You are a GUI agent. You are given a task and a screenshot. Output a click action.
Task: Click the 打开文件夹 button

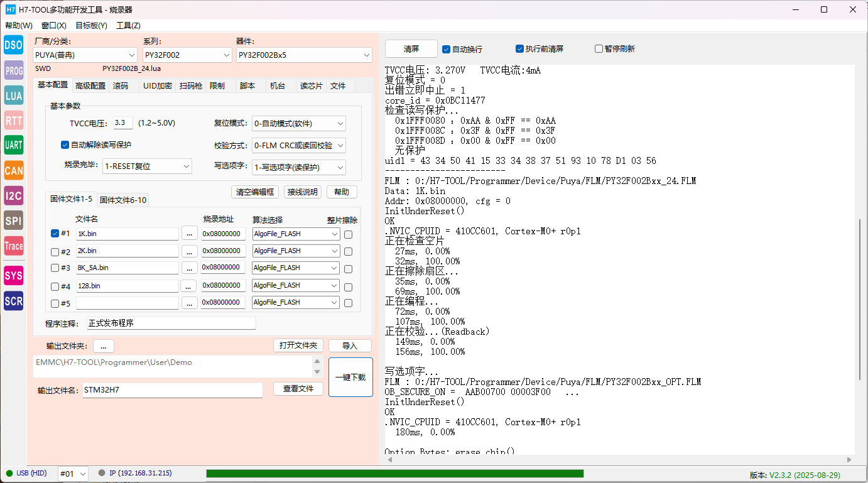pos(298,346)
